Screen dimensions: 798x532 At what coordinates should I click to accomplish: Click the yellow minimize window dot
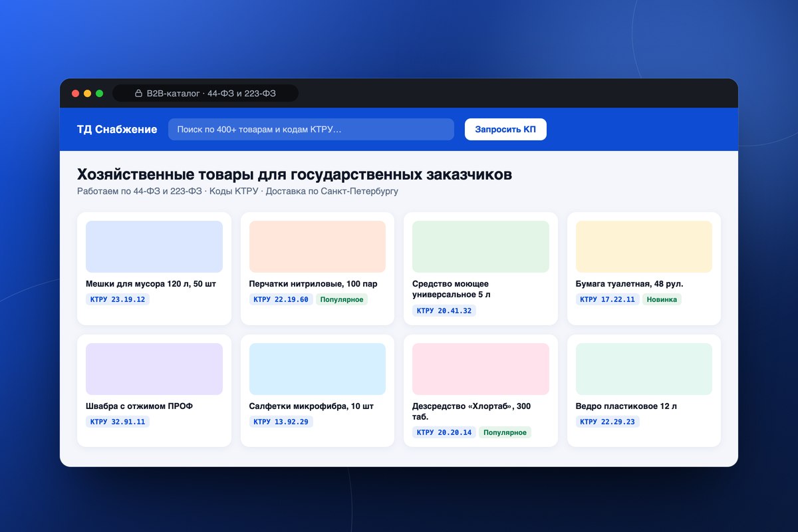tap(88, 94)
